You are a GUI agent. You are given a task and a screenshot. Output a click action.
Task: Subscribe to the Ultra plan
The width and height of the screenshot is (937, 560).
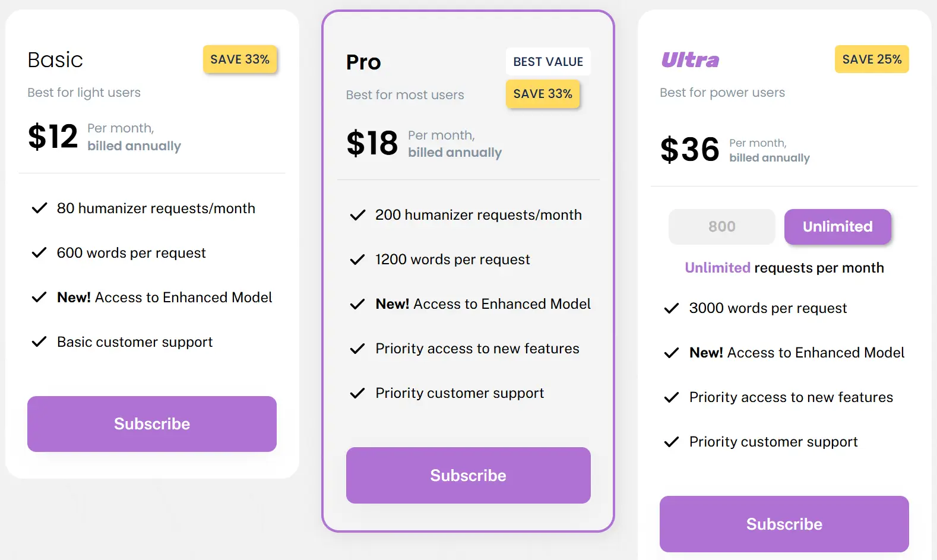[x=784, y=524]
